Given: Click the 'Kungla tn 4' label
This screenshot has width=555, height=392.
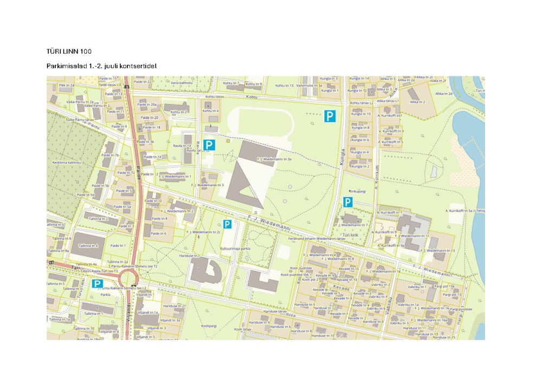Looking at the screenshot, I should coord(360,152).
